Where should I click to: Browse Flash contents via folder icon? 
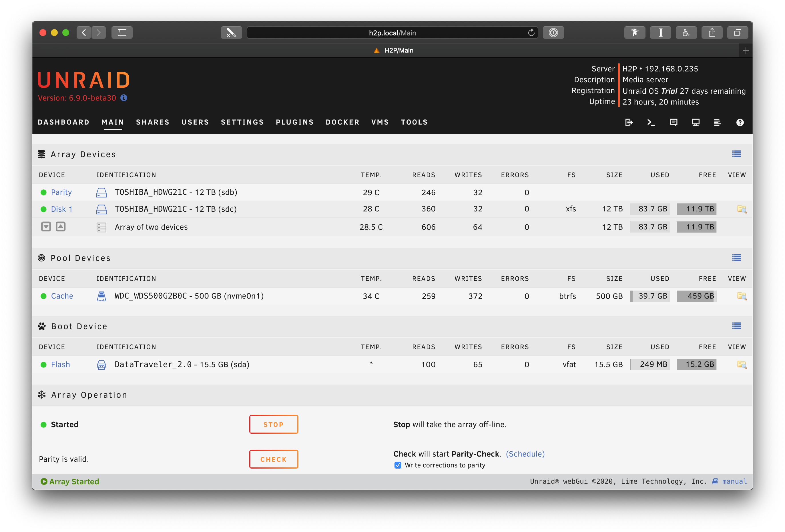(742, 364)
